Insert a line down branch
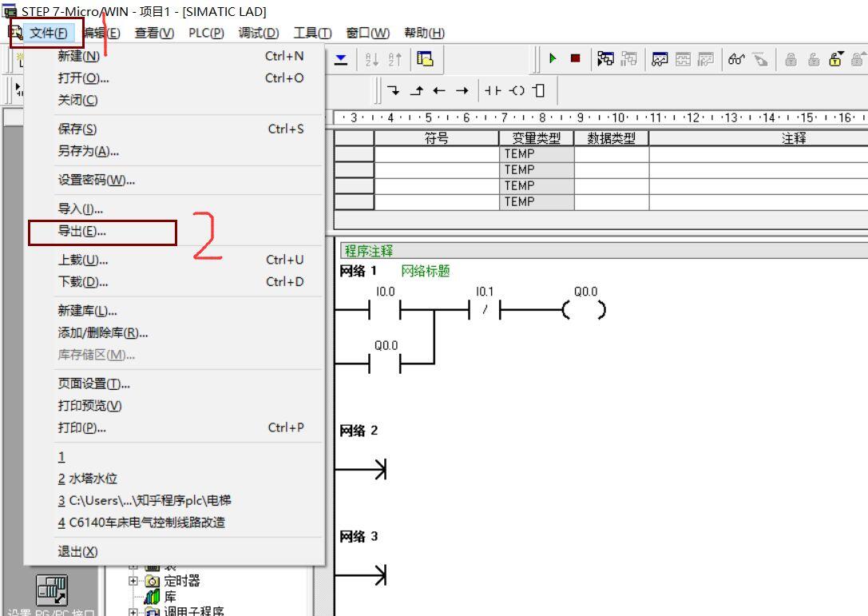This screenshot has width=868, height=616. (393, 90)
